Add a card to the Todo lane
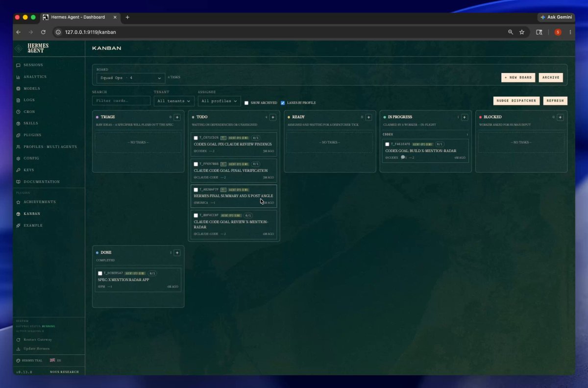Viewport: 588px width, 388px height. (x=273, y=117)
